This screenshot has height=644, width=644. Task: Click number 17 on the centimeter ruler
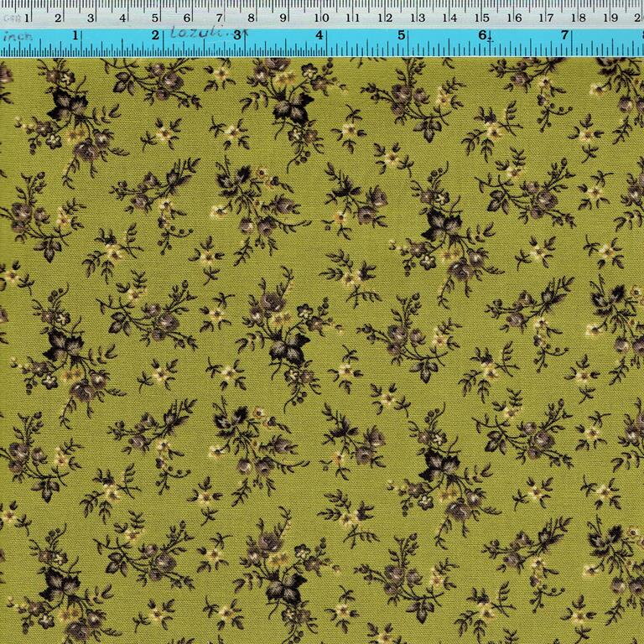tap(546, 18)
